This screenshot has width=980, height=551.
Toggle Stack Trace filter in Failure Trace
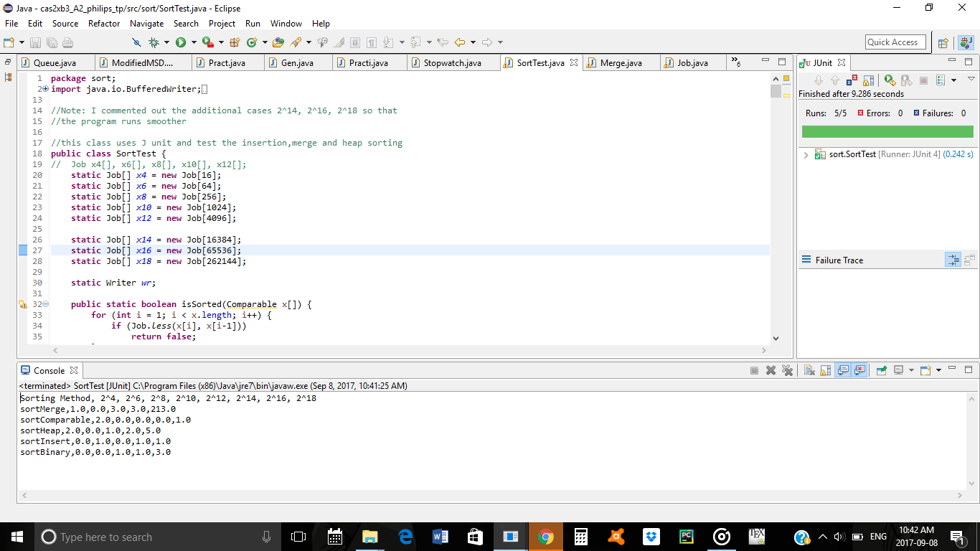coord(953,260)
